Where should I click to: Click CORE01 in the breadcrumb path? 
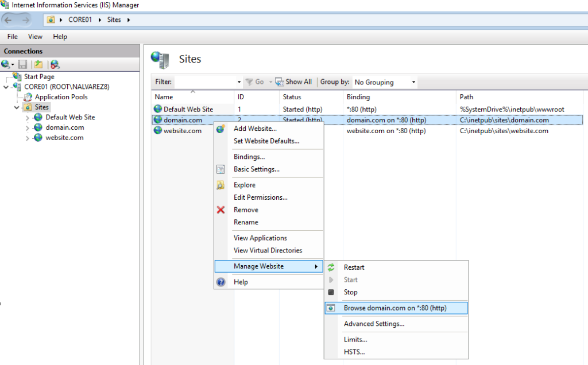(x=80, y=20)
